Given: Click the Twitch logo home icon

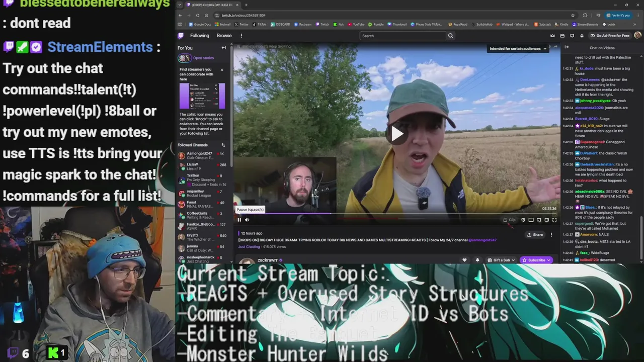Looking at the screenshot, I should coord(181,36).
